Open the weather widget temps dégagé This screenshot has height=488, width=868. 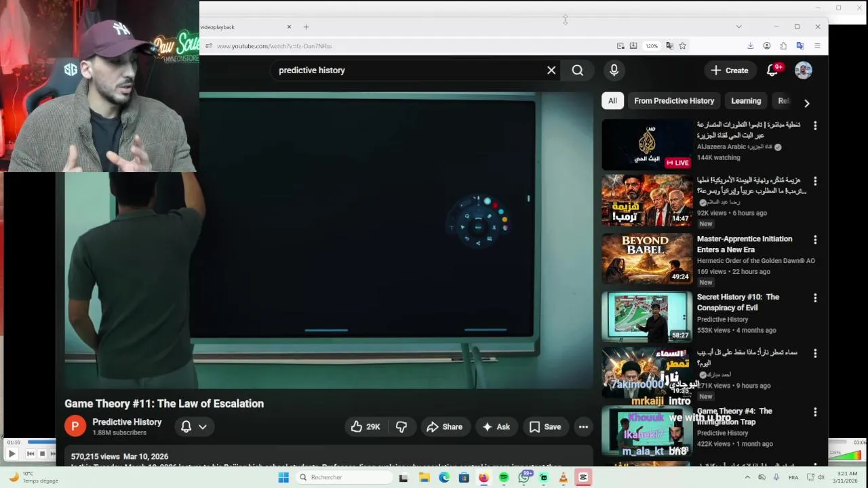click(x=34, y=477)
